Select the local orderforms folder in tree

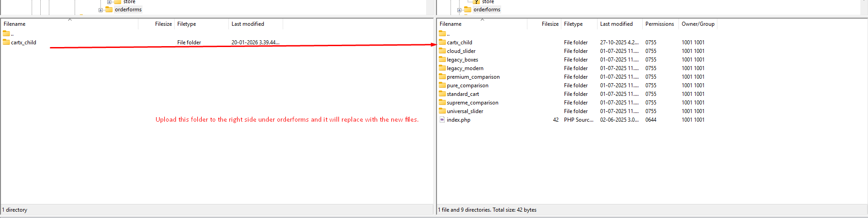(128, 9)
